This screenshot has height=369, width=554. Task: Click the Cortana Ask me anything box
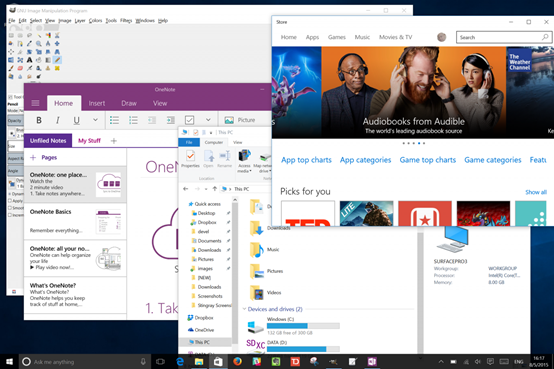(x=84, y=362)
